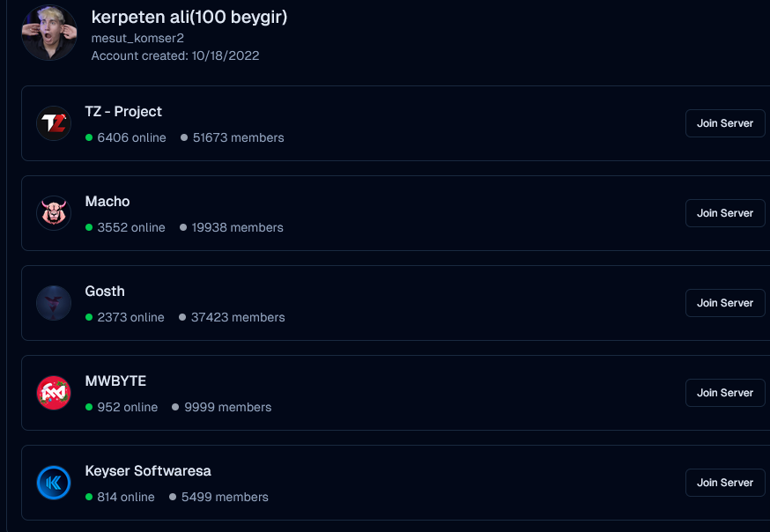The height and width of the screenshot is (532, 770).
Task: Select the Macho server title
Action: [107, 201]
